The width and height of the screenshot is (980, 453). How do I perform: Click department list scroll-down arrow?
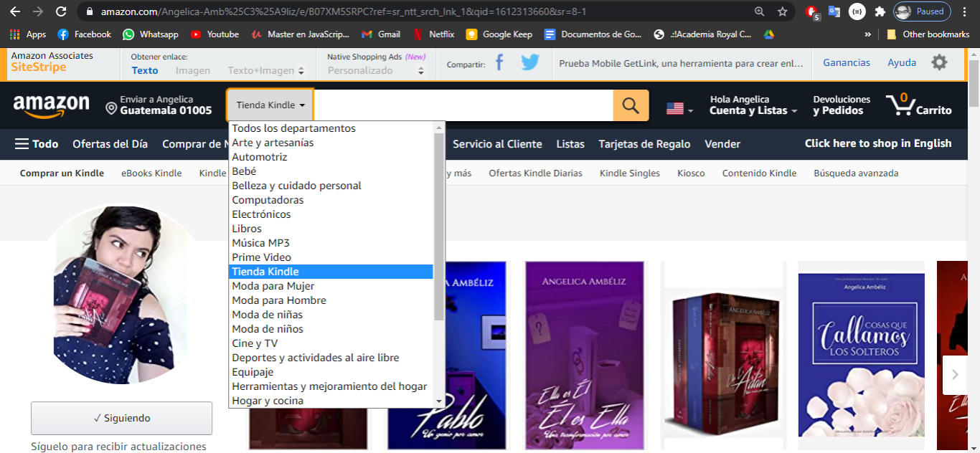point(439,401)
